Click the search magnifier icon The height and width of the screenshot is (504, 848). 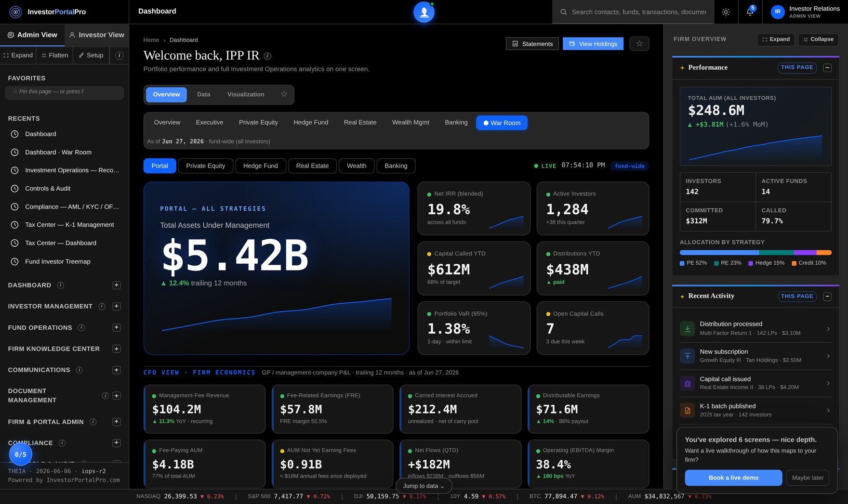[x=563, y=12]
